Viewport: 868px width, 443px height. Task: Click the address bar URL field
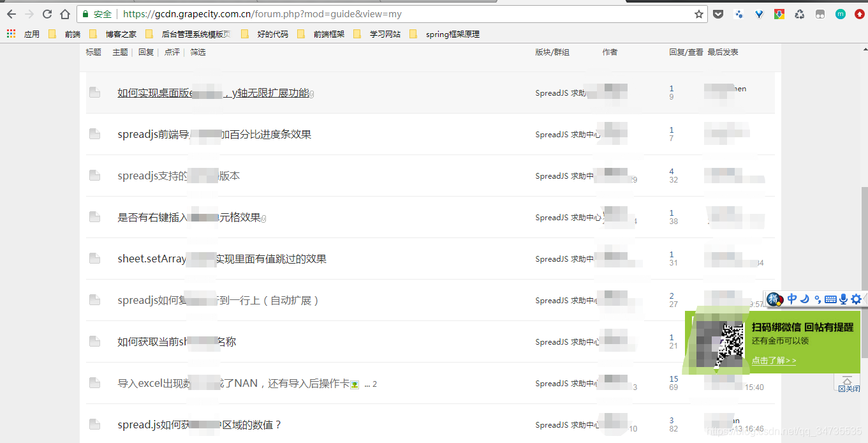tap(408, 14)
